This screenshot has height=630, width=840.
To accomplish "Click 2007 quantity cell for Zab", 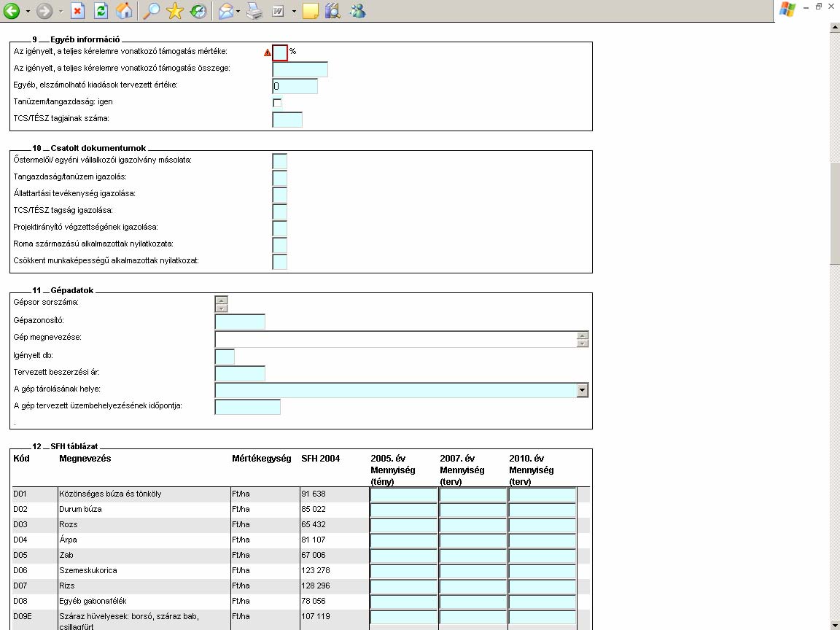I will tap(473, 556).
